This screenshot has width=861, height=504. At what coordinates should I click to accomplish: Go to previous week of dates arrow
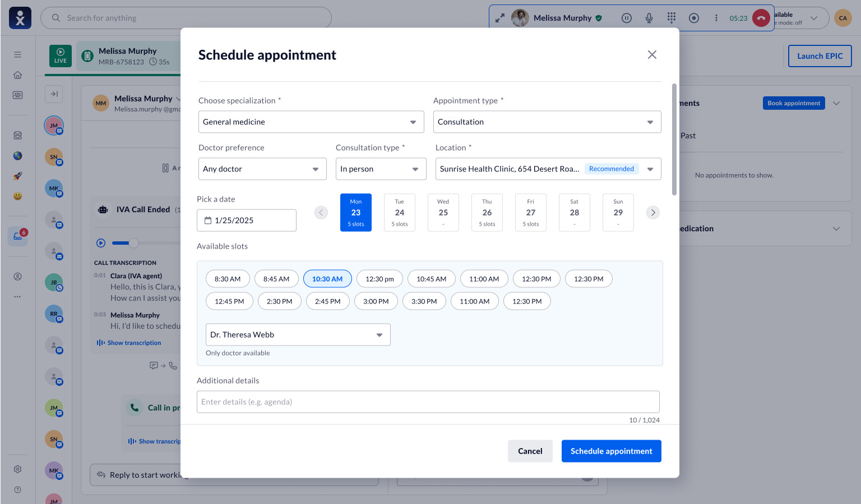point(321,213)
